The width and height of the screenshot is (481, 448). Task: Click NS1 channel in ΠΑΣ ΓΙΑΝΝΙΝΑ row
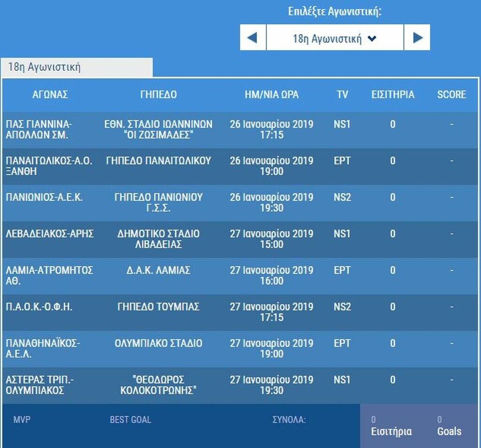coord(342,125)
